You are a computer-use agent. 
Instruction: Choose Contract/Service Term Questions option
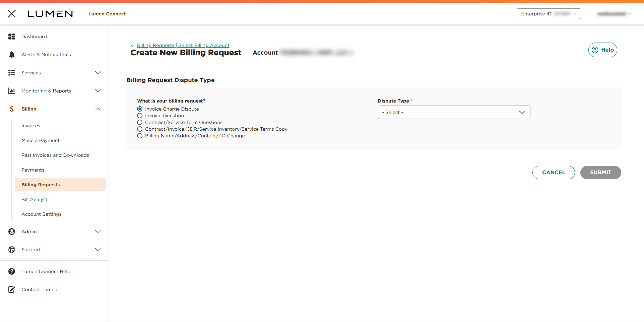coord(140,122)
